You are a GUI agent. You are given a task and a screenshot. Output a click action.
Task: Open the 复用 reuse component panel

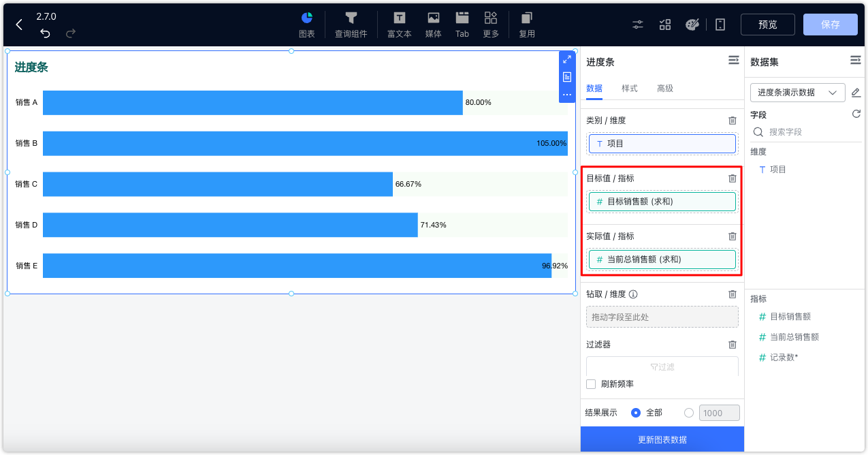tap(526, 24)
